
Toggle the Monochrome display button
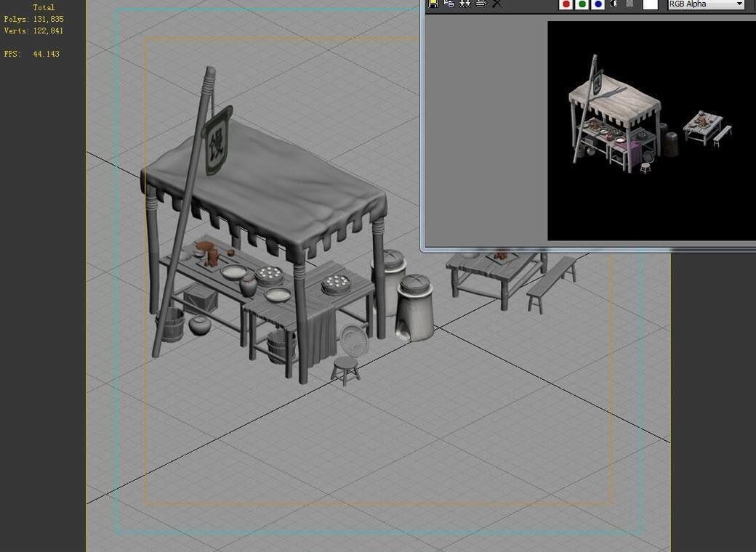630,4
